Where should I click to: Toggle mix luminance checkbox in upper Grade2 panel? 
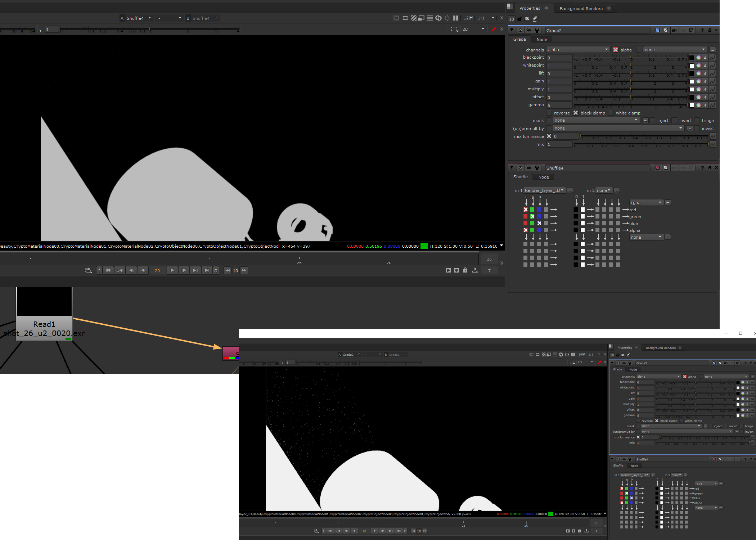pos(549,136)
